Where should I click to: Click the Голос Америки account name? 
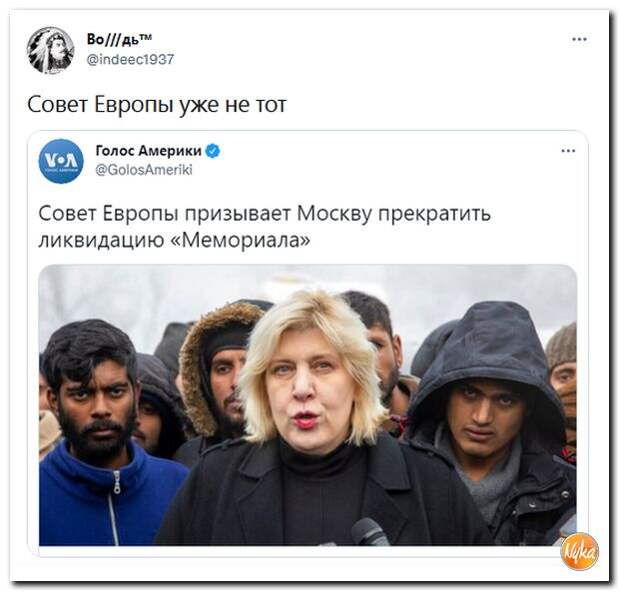pyautogui.click(x=149, y=151)
